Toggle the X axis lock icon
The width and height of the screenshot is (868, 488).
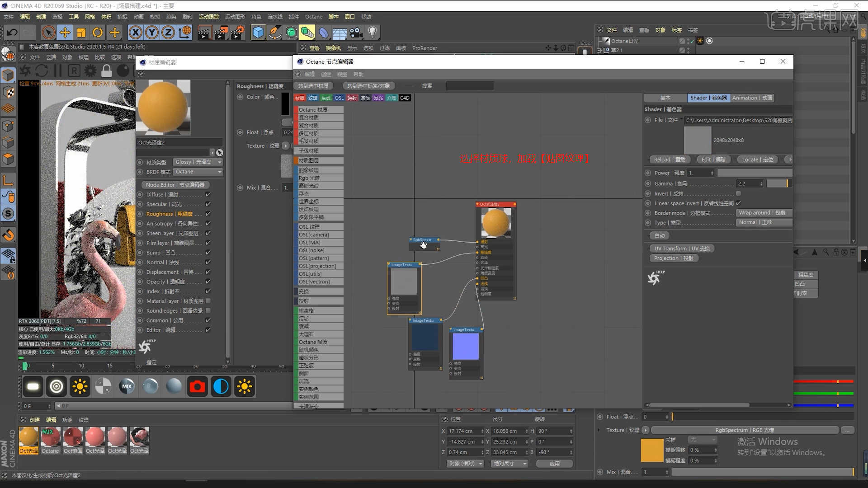point(135,33)
